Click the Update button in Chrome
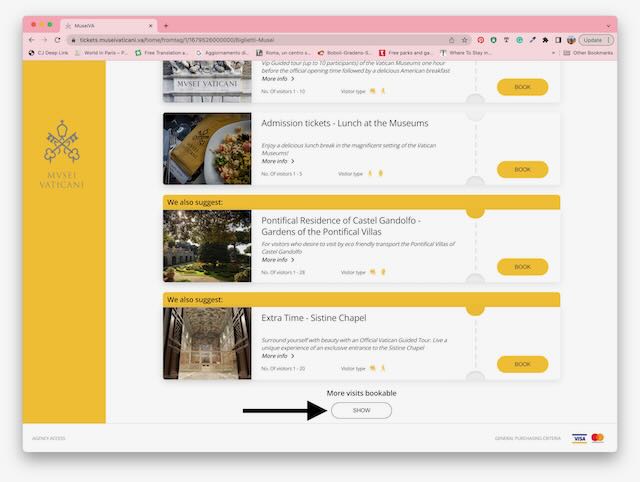Image resolution: width=640 pixels, height=482 pixels. click(x=596, y=40)
